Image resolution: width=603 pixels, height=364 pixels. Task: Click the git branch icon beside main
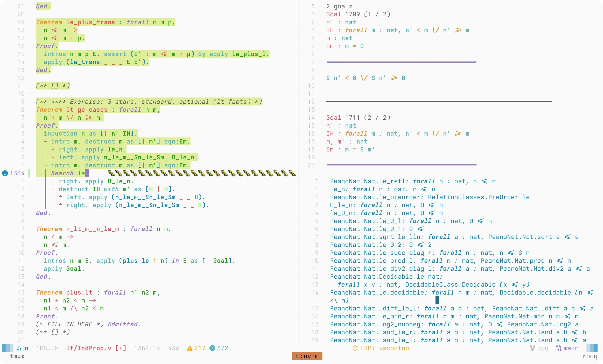click(559, 348)
